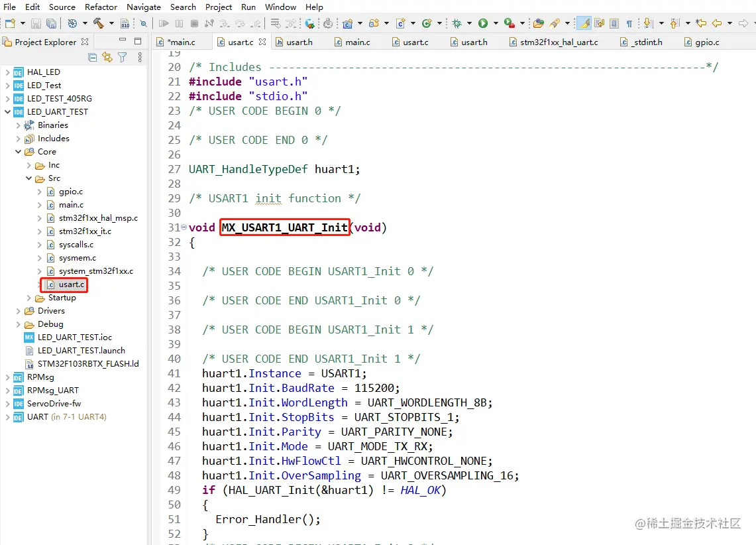Select the ServoDrive-fw project
The width and height of the screenshot is (756, 545).
47,403
